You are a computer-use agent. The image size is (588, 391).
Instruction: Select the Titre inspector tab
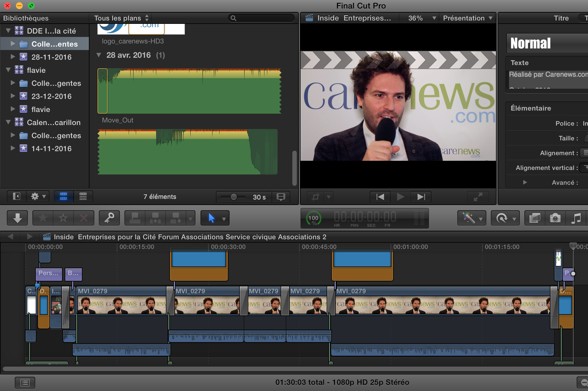click(561, 18)
